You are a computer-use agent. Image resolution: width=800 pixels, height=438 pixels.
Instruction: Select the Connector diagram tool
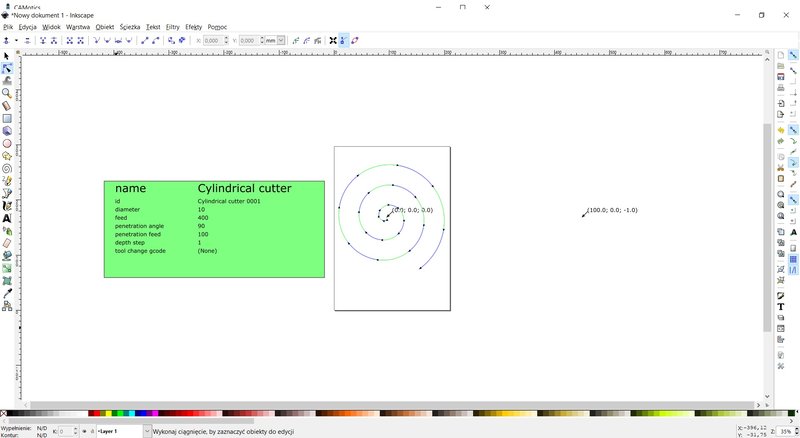[7, 306]
